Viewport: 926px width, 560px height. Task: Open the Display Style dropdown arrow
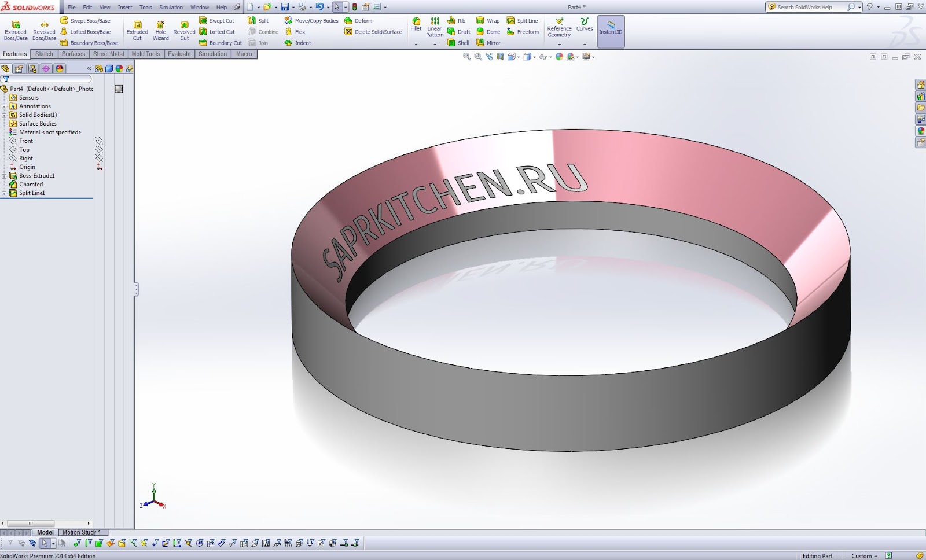click(x=534, y=57)
